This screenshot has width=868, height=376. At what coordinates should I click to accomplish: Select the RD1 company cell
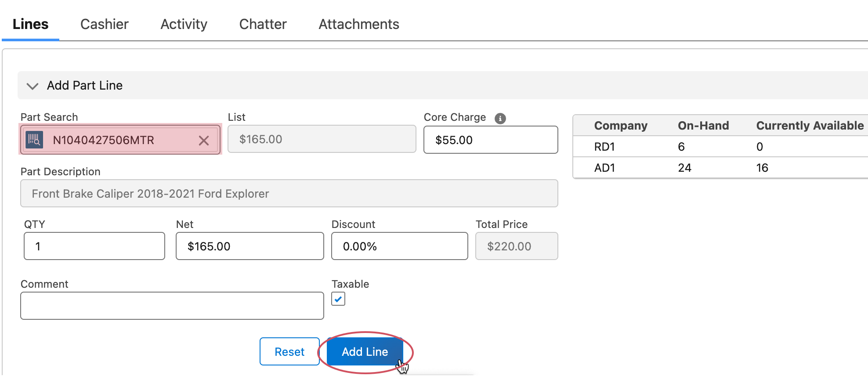click(x=604, y=147)
